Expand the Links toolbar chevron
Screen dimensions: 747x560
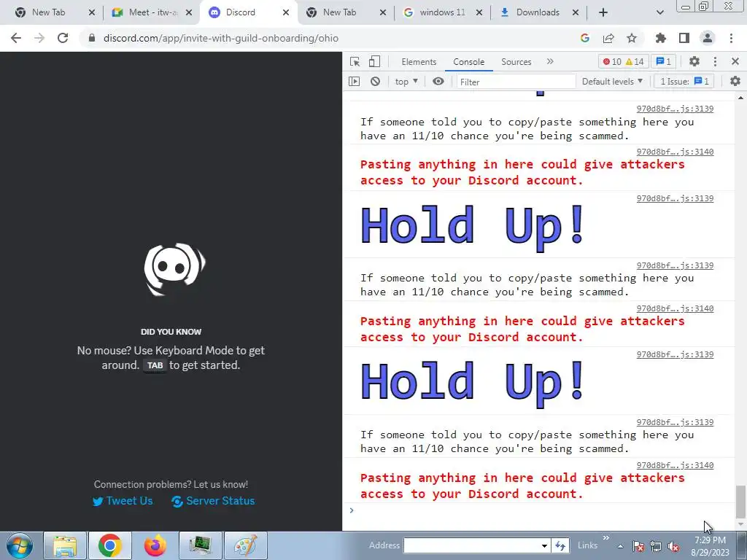point(606,538)
